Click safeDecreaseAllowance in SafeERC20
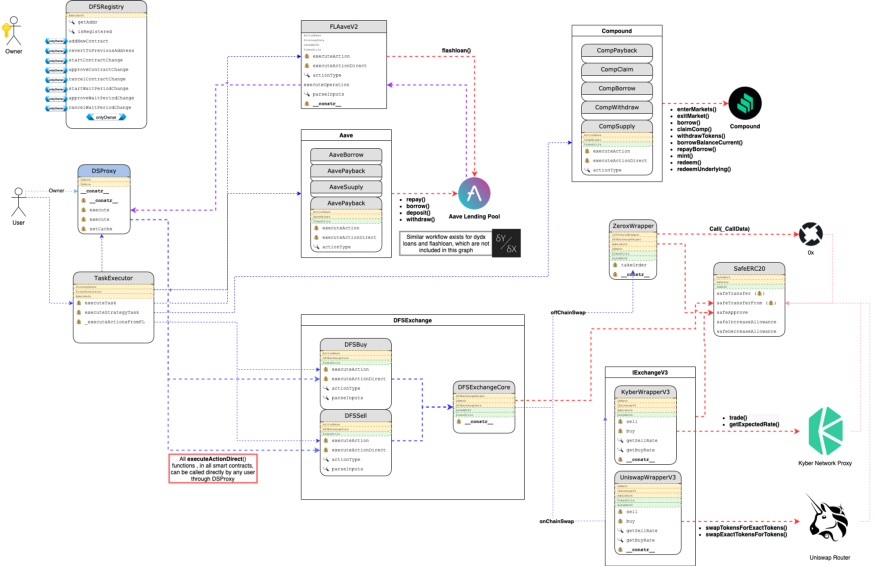 point(746,332)
